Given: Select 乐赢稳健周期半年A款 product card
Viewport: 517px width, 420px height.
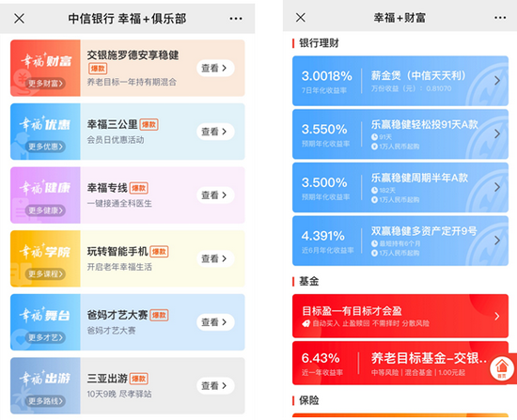Looking at the screenshot, I should tap(400, 187).
